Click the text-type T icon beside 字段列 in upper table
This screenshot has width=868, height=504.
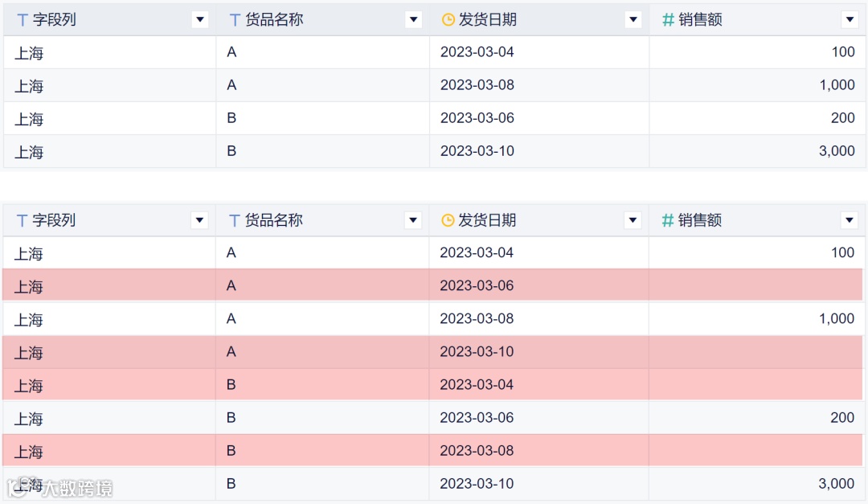tap(23, 20)
